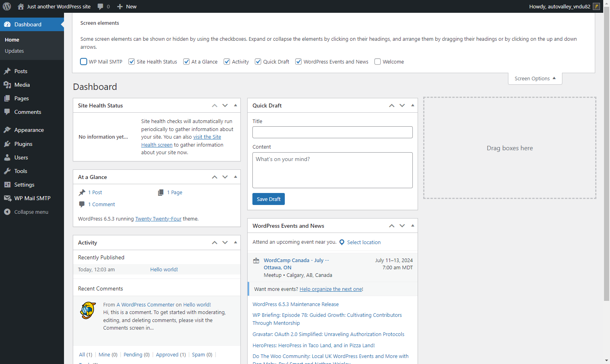Viewport: 610px width, 364px height.
Task: Move Site Health Status box down
Action: 225,105
